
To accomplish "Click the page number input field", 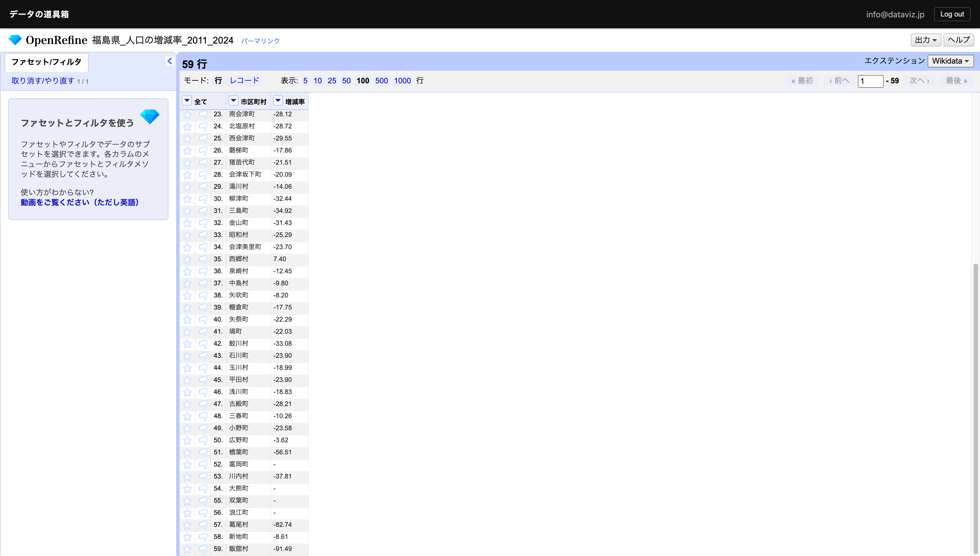I will point(870,81).
